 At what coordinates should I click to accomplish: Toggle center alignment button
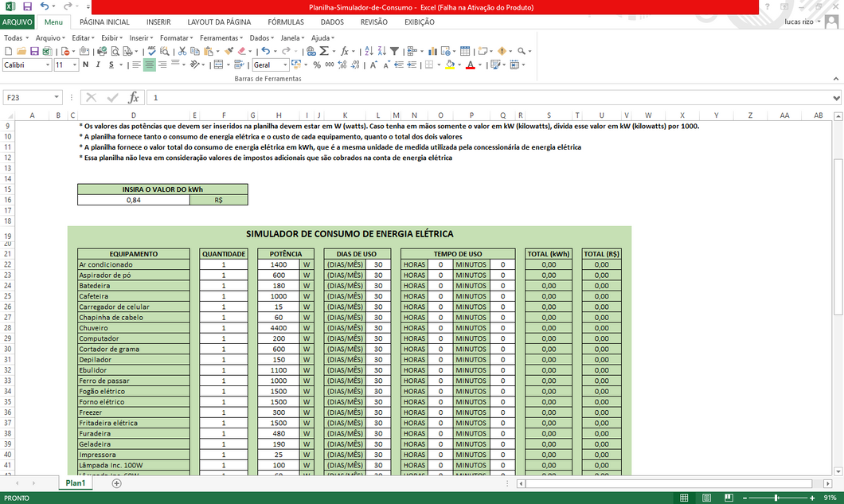(149, 65)
